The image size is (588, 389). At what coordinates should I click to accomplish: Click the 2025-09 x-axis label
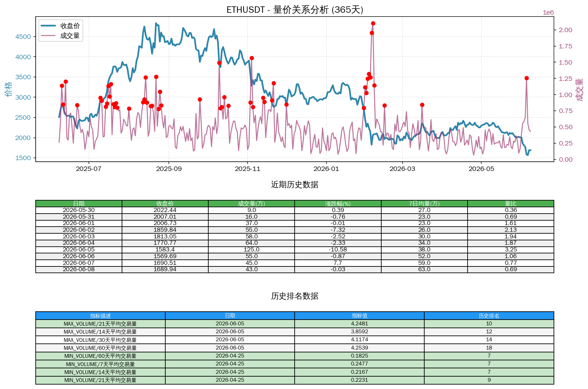pyautogui.click(x=169, y=169)
